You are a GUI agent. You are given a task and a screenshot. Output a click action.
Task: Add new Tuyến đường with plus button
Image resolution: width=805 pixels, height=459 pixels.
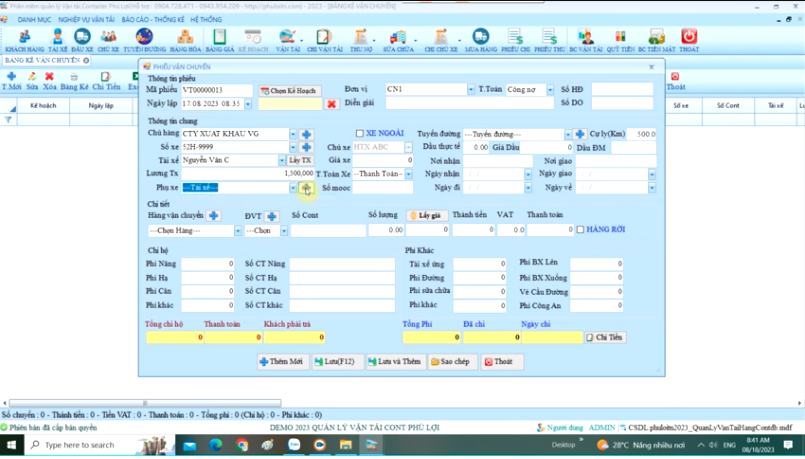pos(580,134)
